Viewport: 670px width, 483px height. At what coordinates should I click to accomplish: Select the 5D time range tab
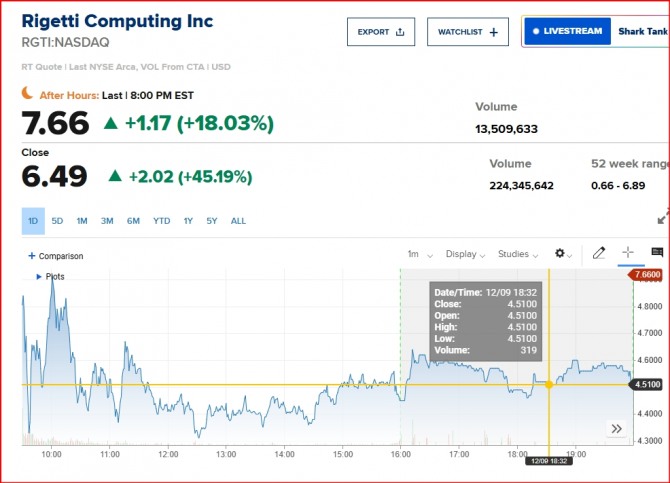(58, 221)
